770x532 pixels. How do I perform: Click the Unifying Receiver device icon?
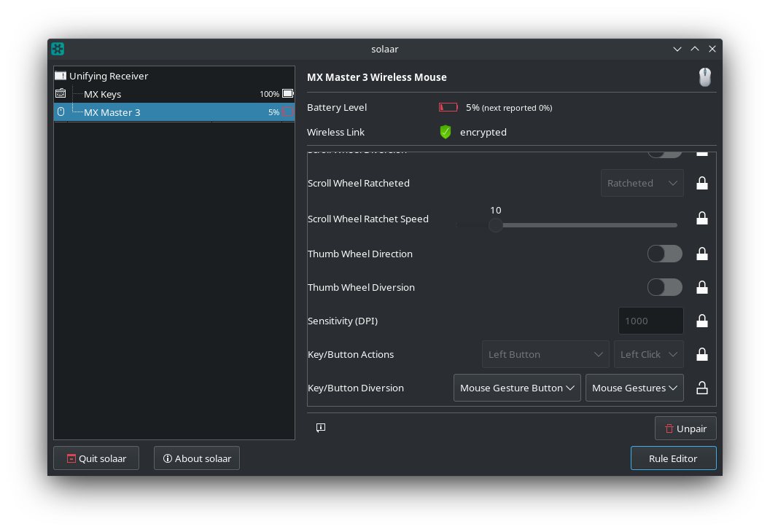point(61,75)
